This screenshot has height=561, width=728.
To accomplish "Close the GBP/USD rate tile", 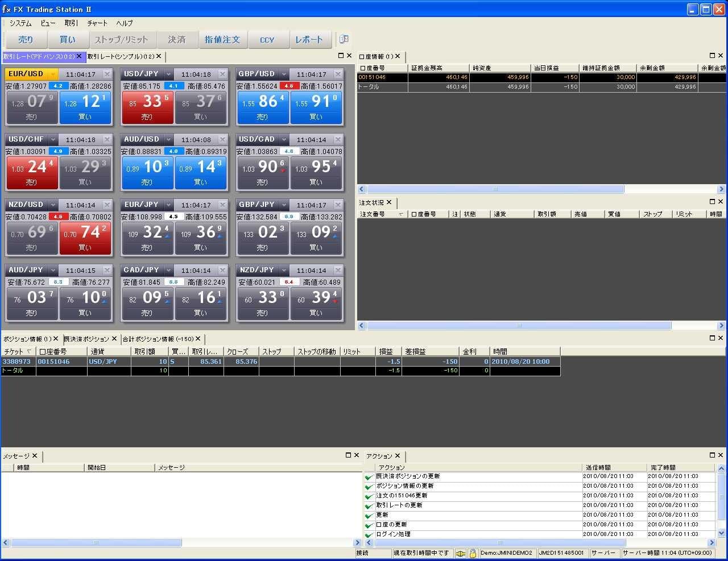I will click(338, 74).
